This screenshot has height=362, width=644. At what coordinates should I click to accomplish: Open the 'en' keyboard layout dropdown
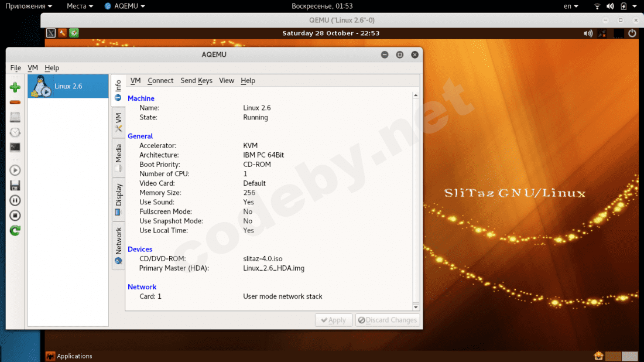(571, 6)
